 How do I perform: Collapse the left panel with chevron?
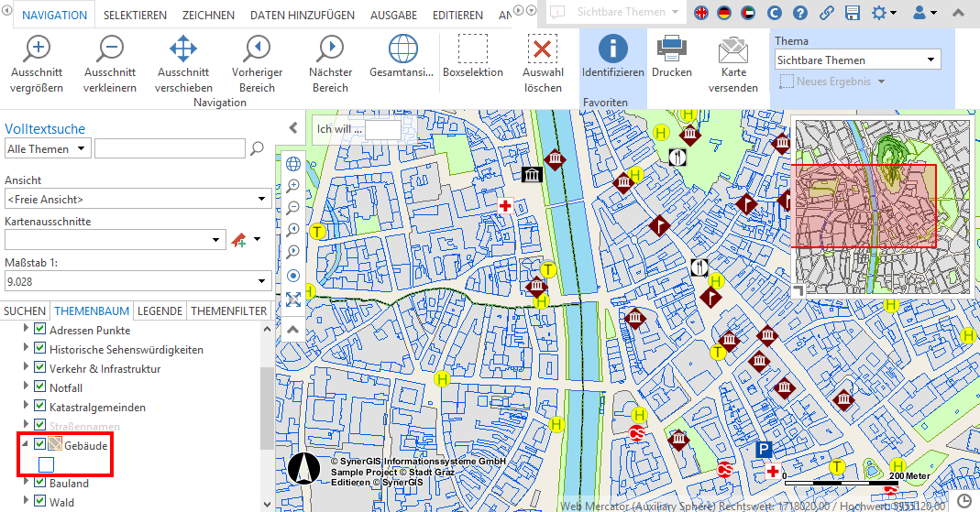point(293,128)
